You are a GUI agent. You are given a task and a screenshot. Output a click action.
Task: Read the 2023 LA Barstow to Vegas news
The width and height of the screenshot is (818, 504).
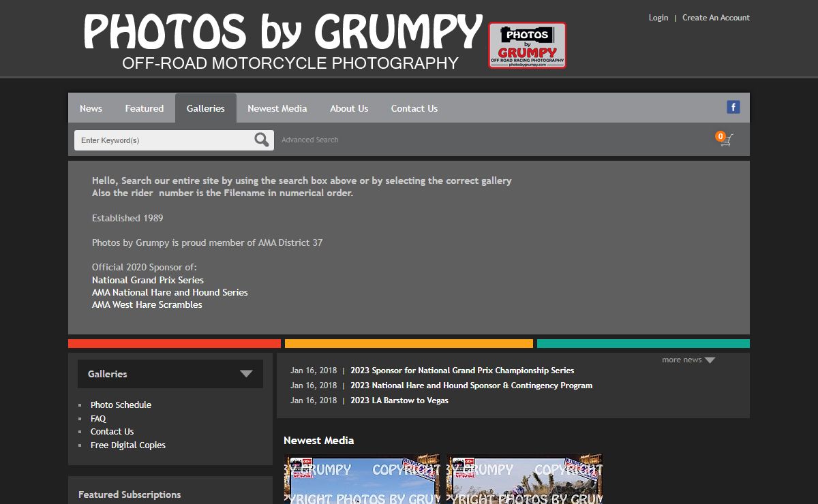[399, 400]
